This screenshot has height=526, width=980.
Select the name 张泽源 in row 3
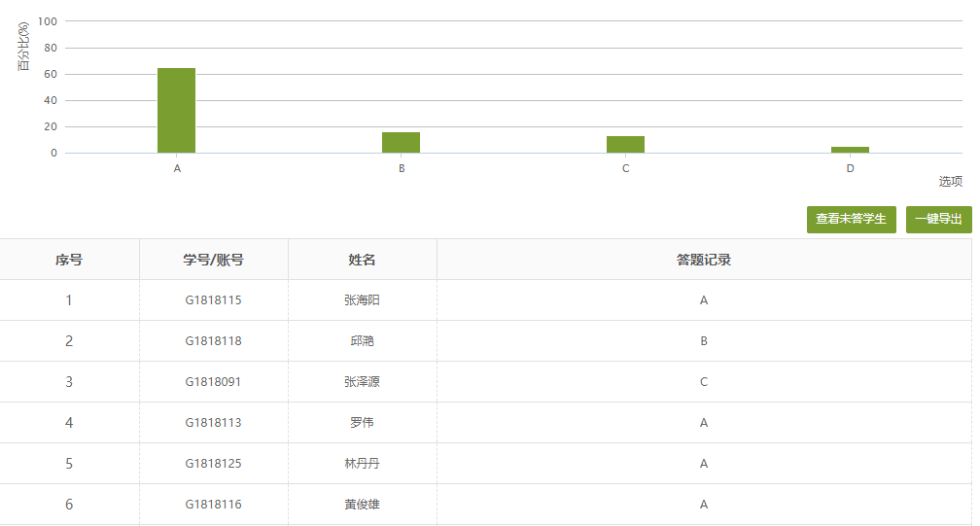coord(362,382)
